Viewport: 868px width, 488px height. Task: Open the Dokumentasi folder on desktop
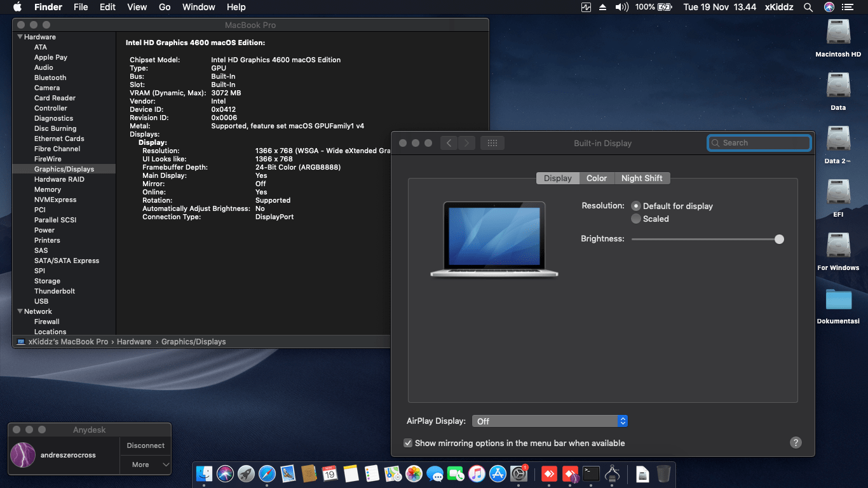pyautogui.click(x=838, y=300)
